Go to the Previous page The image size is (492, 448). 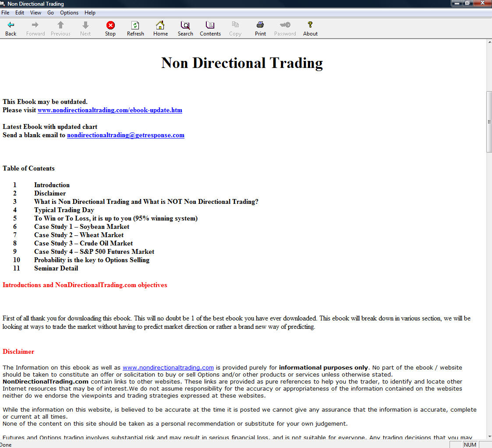click(x=60, y=28)
